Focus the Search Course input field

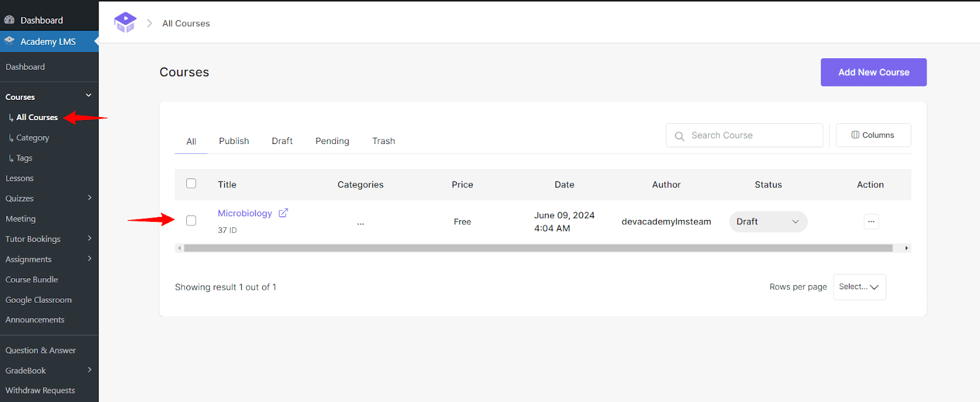(753, 135)
